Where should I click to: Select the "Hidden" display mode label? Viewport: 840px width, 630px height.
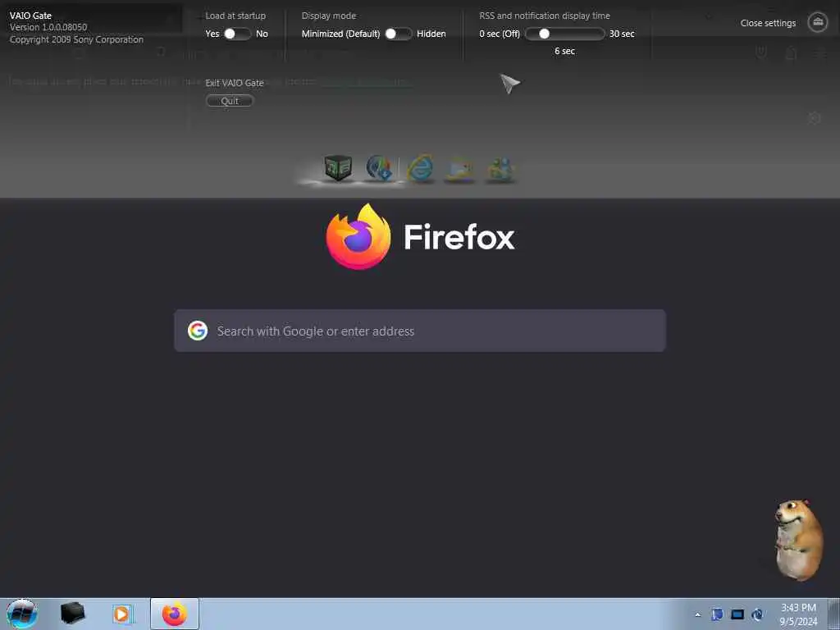coord(431,34)
